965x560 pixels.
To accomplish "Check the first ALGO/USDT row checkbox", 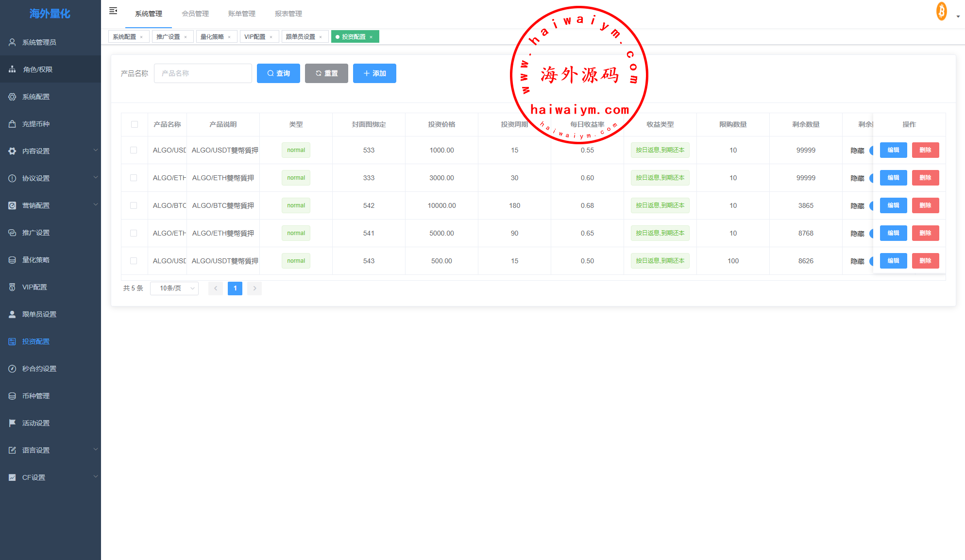I will click(x=134, y=150).
